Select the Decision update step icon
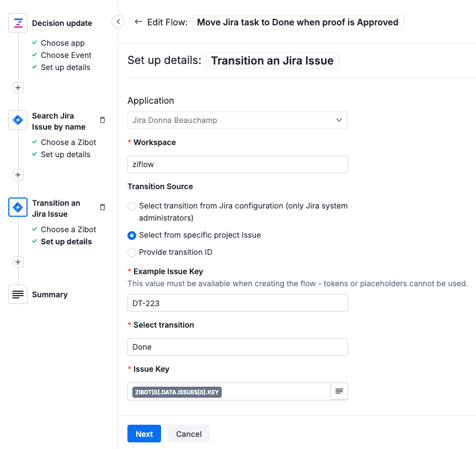 (x=18, y=23)
